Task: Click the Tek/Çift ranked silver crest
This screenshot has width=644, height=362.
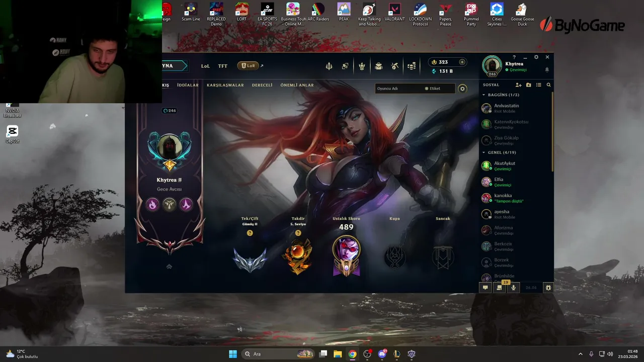Action: pyautogui.click(x=250, y=260)
